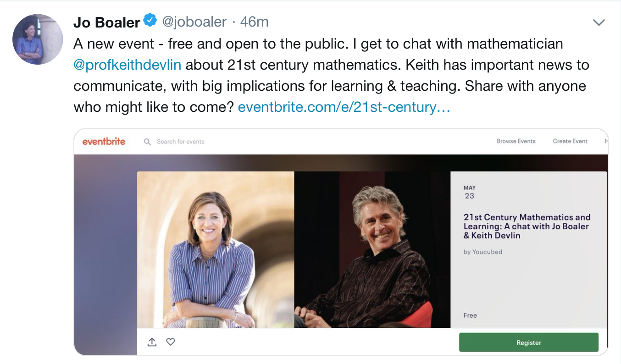Viewport: 621px width, 364px height.
Task: Click the blue verified badge icon
Action: click(x=150, y=21)
